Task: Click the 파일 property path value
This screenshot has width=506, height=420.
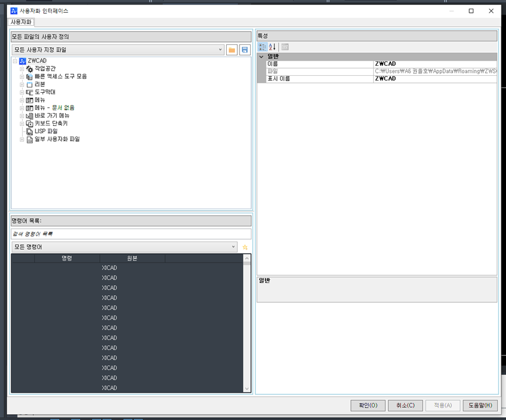Action: pos(435,71)
